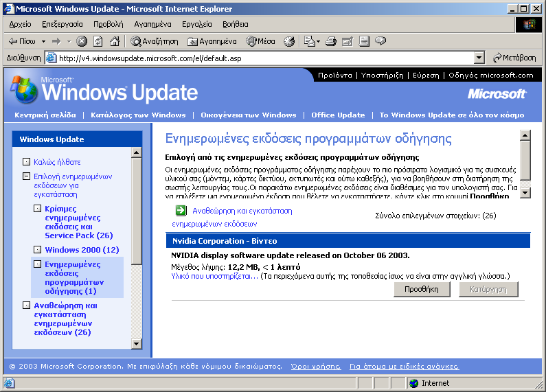
Task: Click the sidebar scrollbar thumb
Action: [137, 211]
